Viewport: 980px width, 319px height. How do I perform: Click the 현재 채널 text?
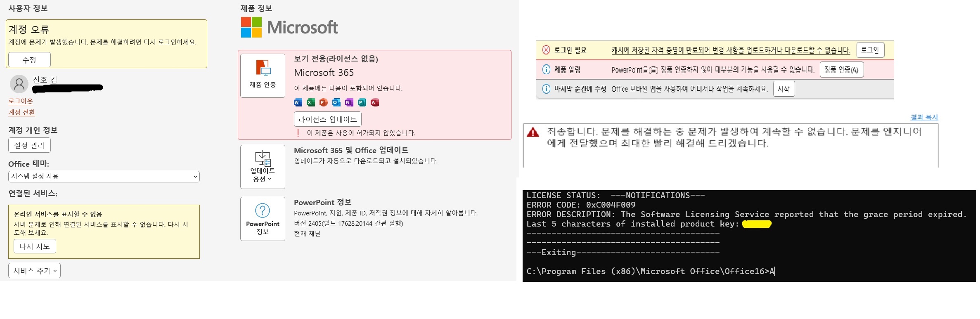(x=307, y=234)
